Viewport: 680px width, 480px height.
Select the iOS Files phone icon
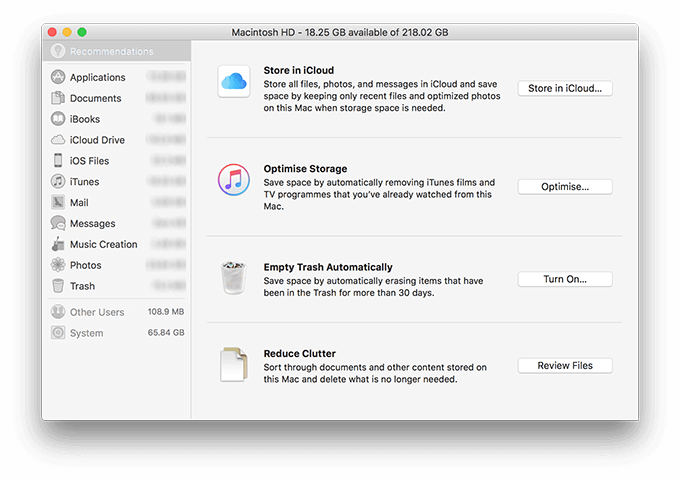tap(58, 161)
